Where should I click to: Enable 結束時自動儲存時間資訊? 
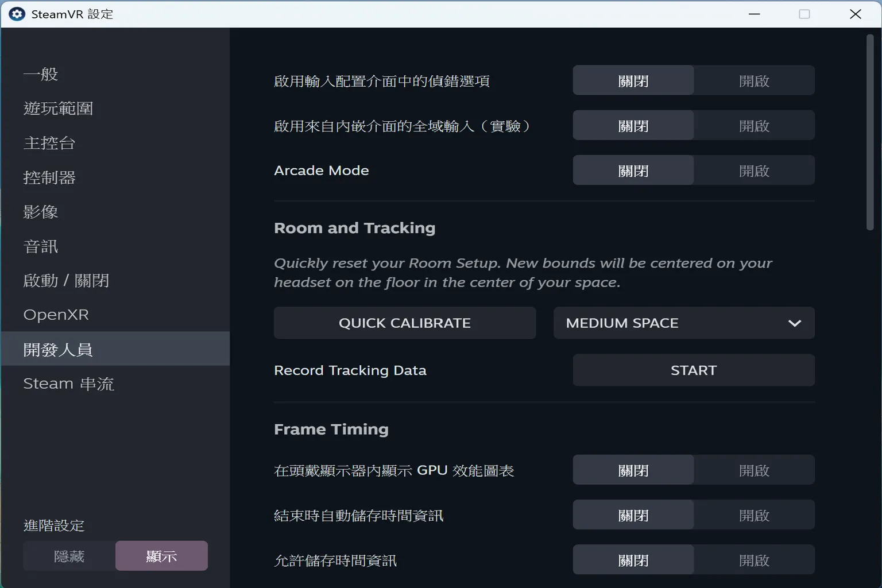(x=754, y=514)
